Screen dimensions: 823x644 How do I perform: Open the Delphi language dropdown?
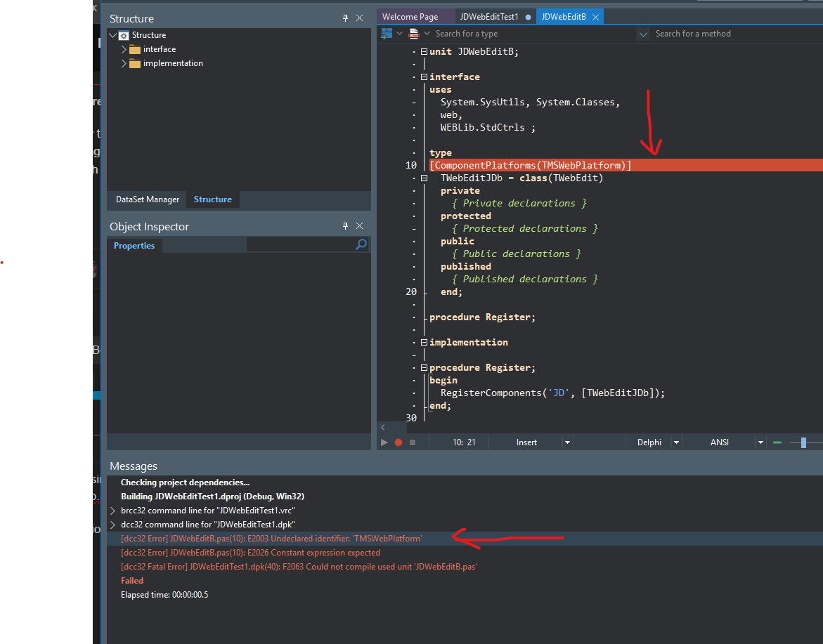coord(676,442)
